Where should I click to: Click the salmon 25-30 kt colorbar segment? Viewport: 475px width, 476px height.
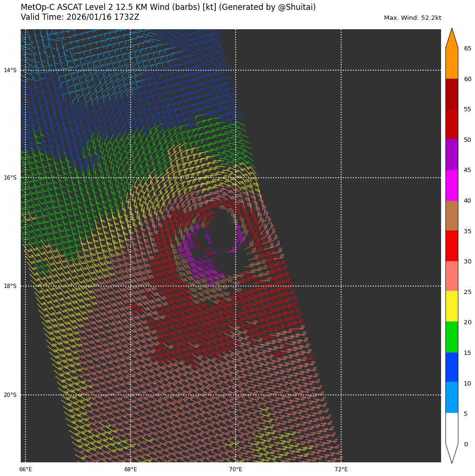[x=451, y=276]
